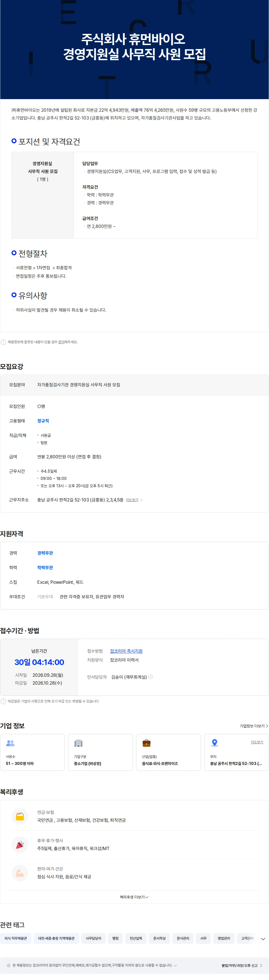Click the 기업구분 building icon
This screenshot has height=980, width=269.
pyautogui.click(x=78, y=743)
